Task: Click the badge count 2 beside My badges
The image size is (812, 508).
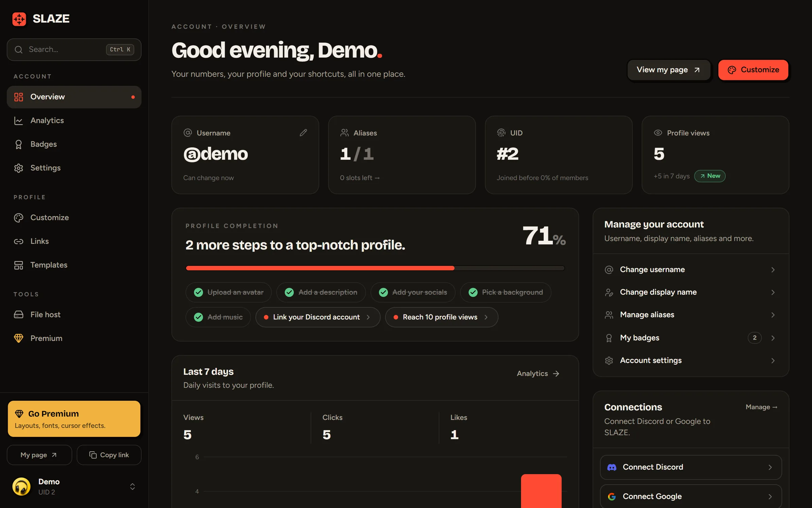Action: [754, 338]
